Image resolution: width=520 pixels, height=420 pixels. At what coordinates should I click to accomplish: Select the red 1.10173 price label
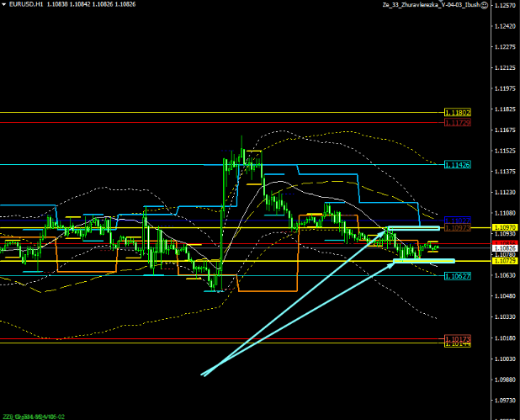coord(457,338)
